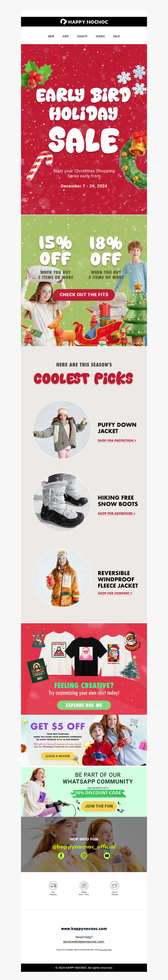Open the KIDS menu item

pos(66,37)
